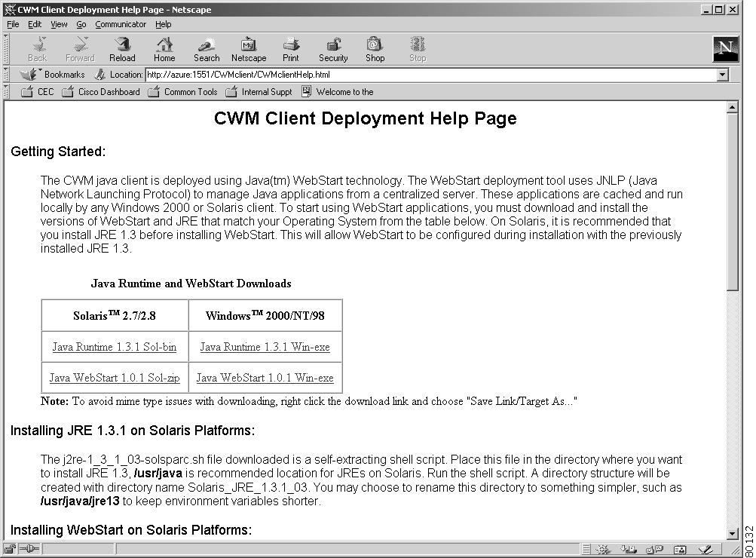Open the Location history dropdown arrow

[722, 75]
